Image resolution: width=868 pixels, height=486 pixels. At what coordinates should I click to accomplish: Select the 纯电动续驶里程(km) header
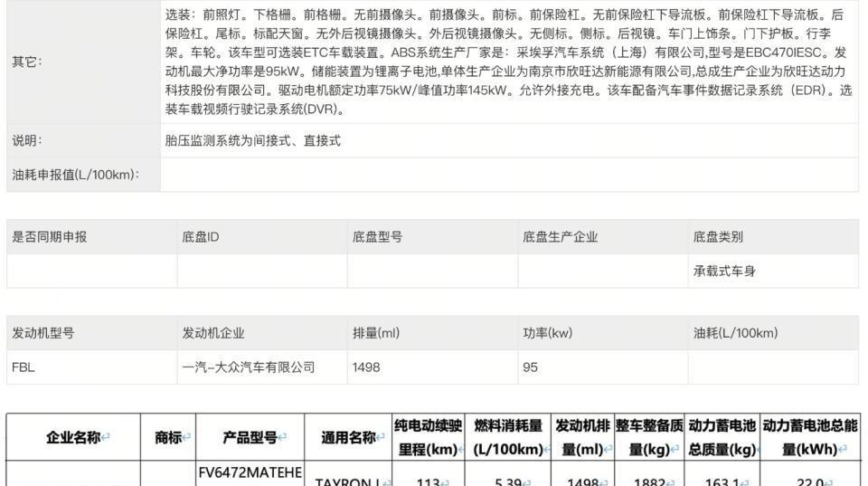pyautogui.click(x=428, y=437)
